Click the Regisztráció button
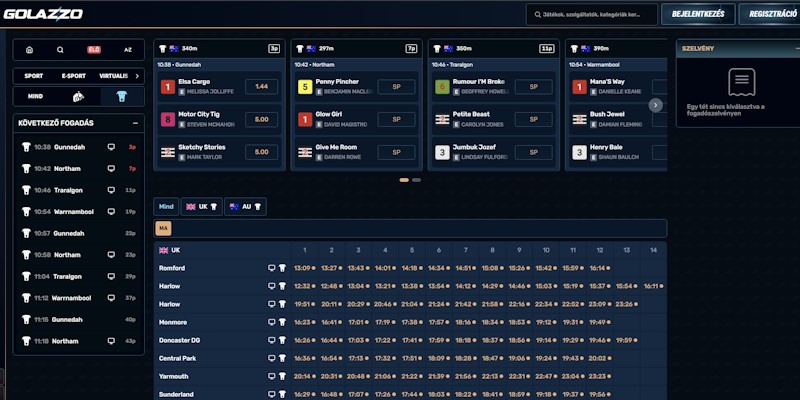The width and height of the screenshot is (800, 400). (x=771, y=14)
